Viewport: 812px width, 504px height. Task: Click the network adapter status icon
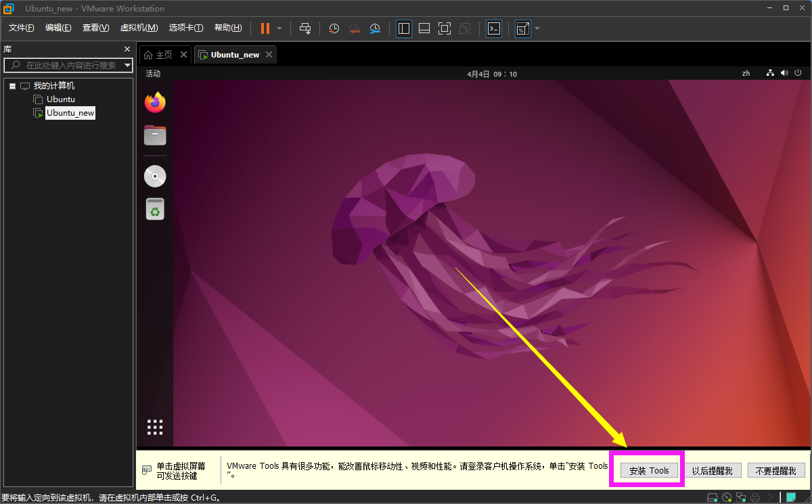tap(741, 497)
